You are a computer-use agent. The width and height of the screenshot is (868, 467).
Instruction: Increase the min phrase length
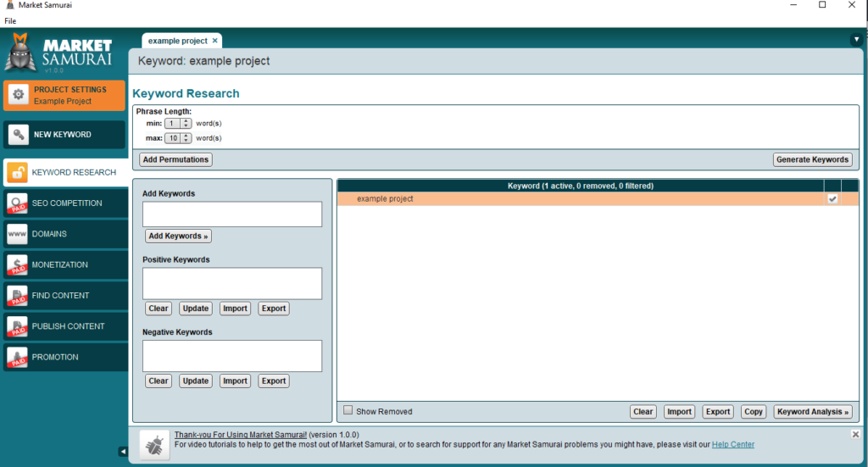coord(186,121)
